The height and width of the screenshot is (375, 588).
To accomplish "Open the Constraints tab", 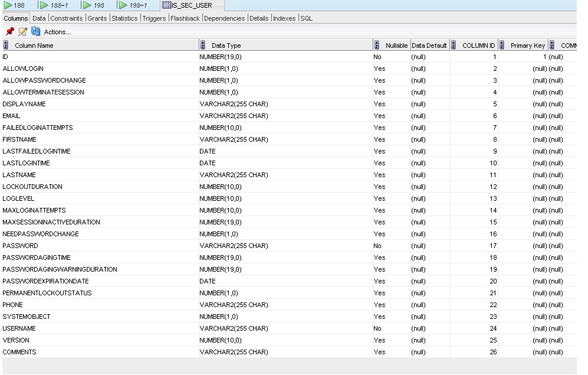I will point(66,18).
